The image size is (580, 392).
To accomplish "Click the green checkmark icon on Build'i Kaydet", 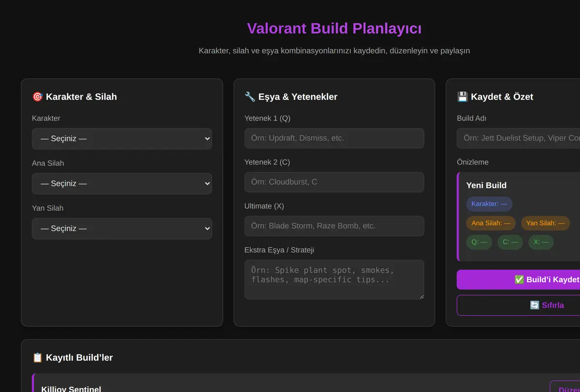I will coord(520,280).
